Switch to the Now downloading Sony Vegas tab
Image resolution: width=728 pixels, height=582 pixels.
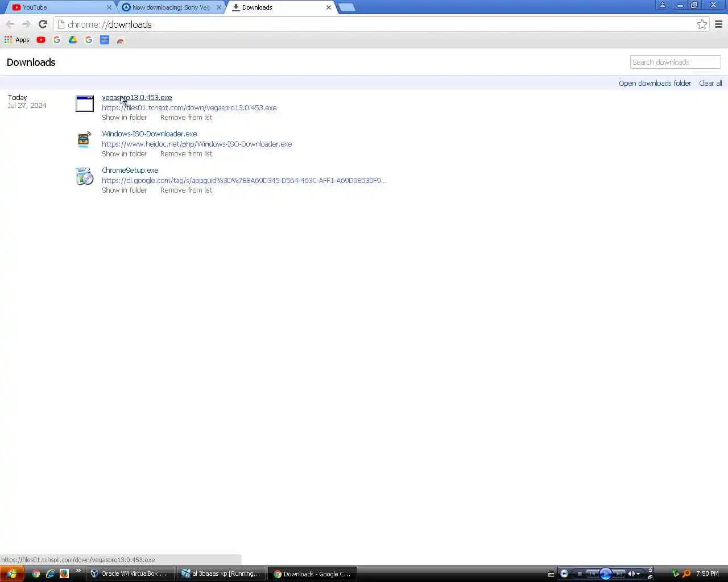pos(171,7)
